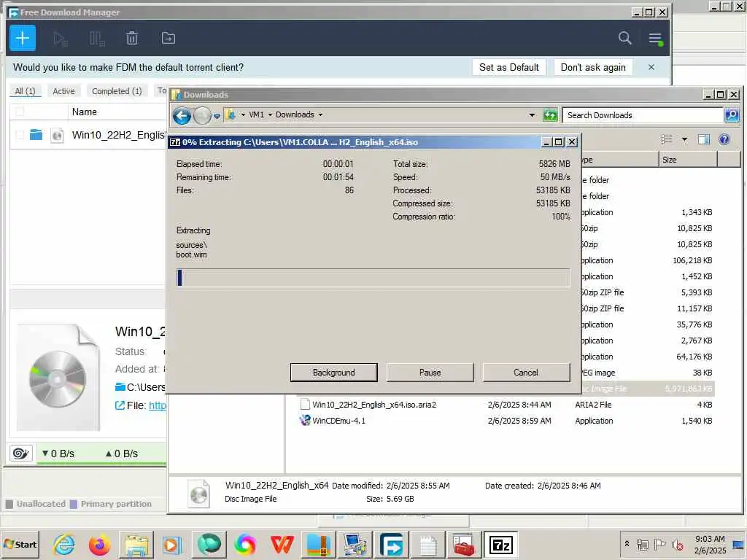Expand the Downloads breadcrumb arrow

click(320, 114)
